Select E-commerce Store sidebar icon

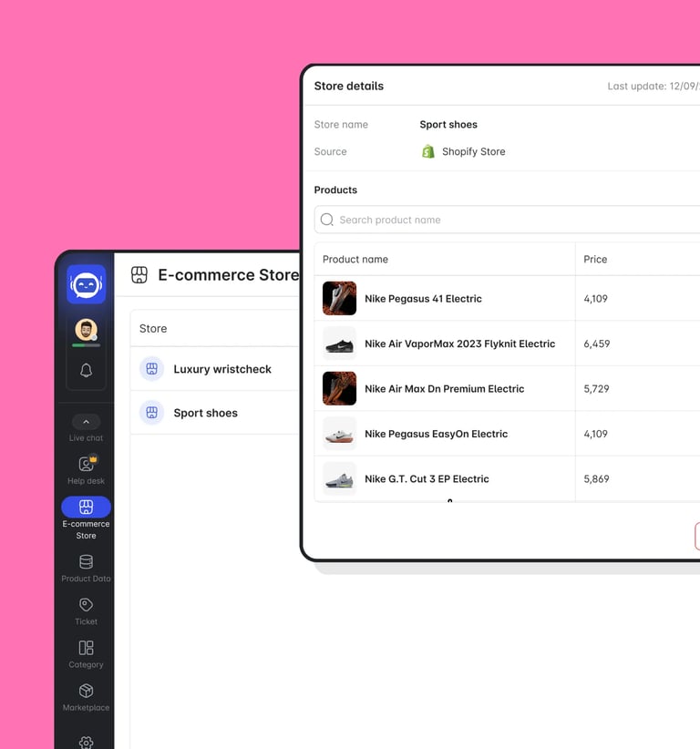(86, 507)
